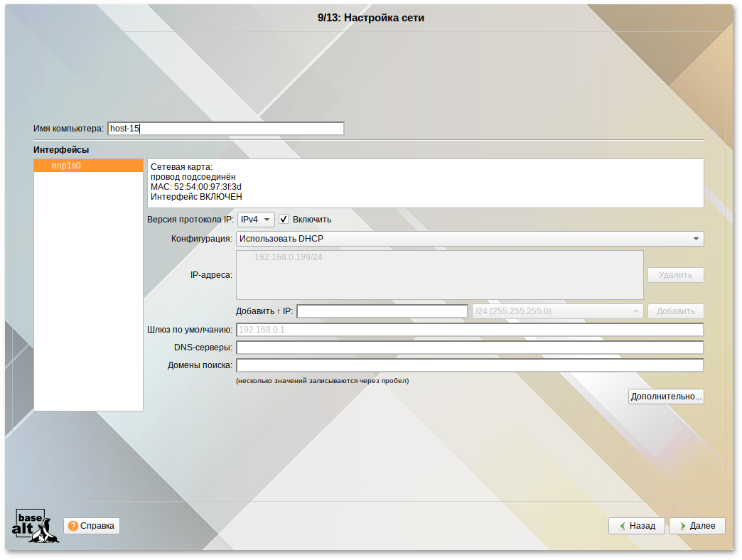Open the IPv4 protocol version dropdown
This screenshot has height=560, width=742.
point(255,220)
